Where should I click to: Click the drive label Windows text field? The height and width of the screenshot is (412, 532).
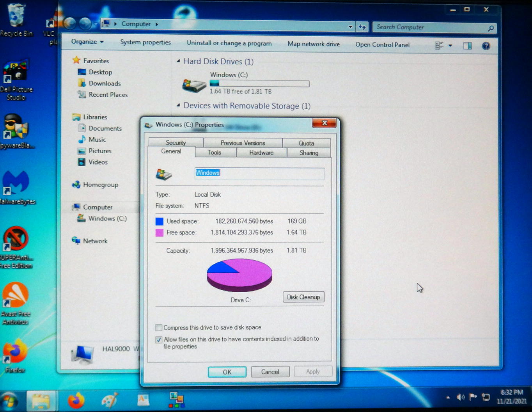pyautogui.click(x=259, y=173)
